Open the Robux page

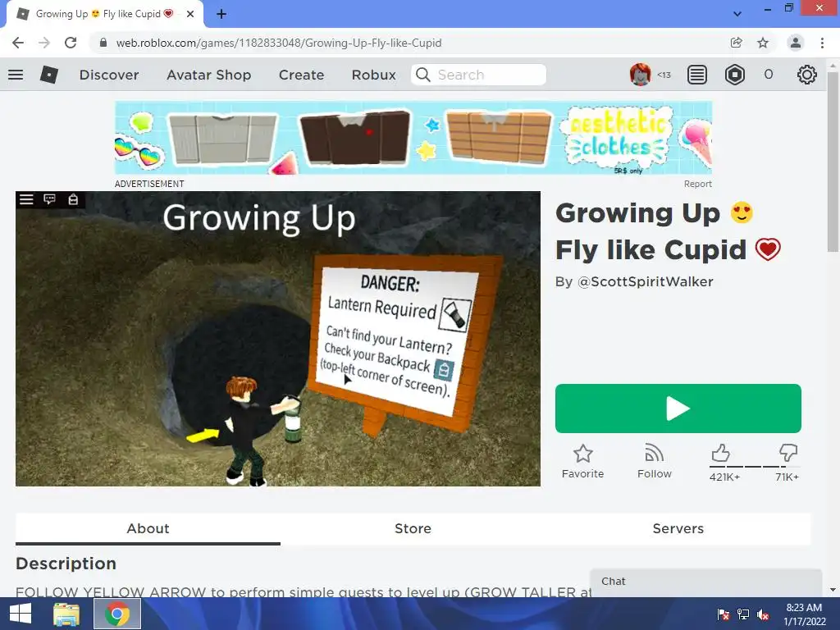[373, 75]
